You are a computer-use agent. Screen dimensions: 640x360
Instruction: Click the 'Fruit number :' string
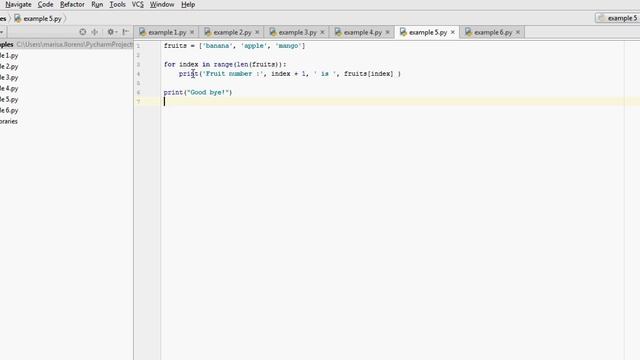point(234,74)
